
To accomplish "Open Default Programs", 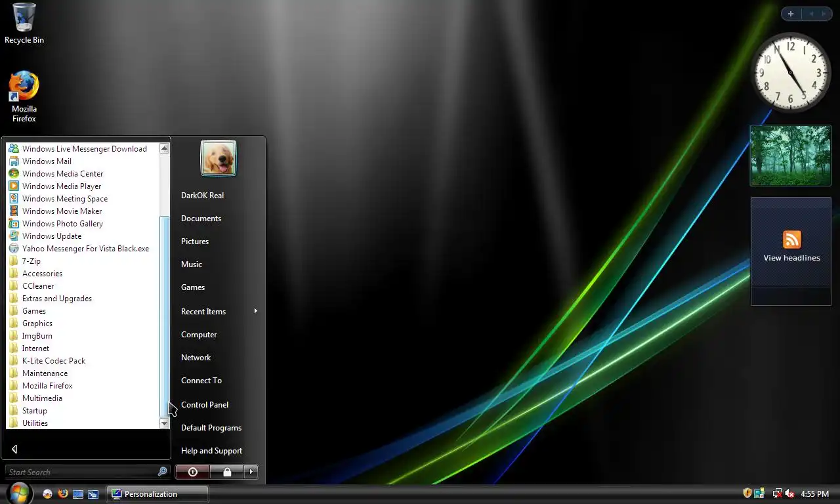I will pos(211,428).
